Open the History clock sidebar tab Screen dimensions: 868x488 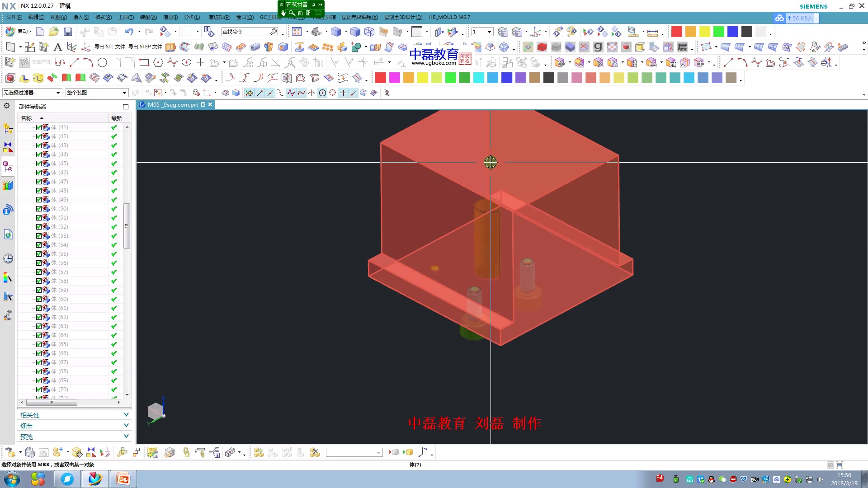tap(8, 258)
